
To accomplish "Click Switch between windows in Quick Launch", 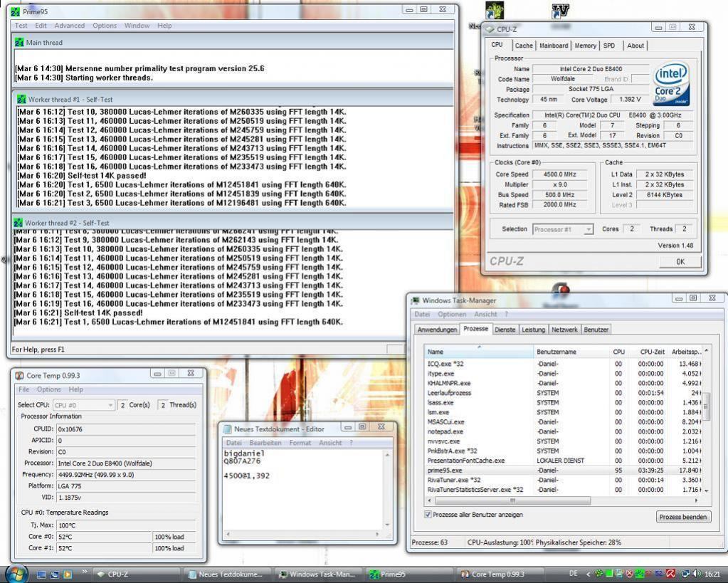I will tap(54, 574).
